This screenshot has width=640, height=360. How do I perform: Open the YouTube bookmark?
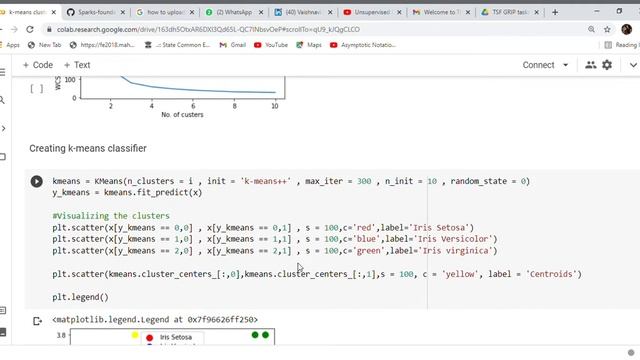[271, 45]
